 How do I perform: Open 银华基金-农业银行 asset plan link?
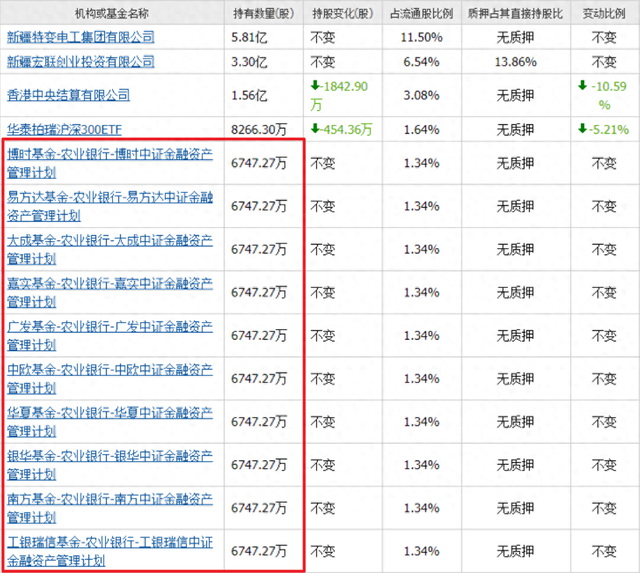pyautogui.click(x=110, y=465)
